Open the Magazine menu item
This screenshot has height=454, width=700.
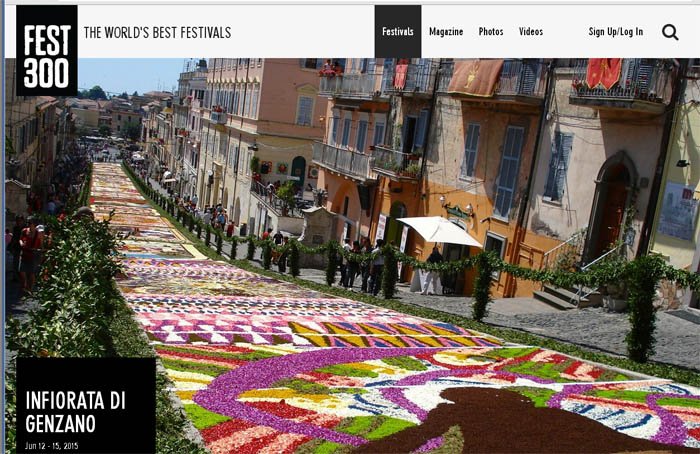click(x=446, y=32)
